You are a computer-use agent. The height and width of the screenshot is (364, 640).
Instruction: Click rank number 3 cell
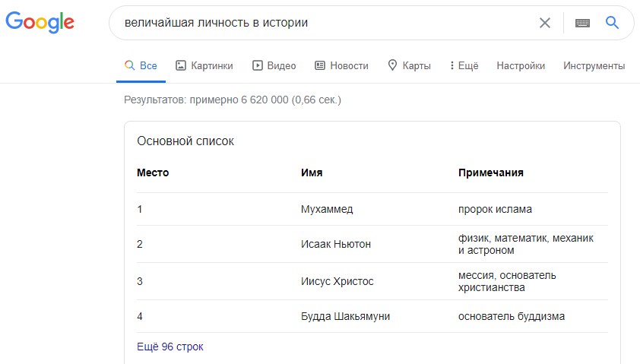pyautogui.click(x=140, y=281)
